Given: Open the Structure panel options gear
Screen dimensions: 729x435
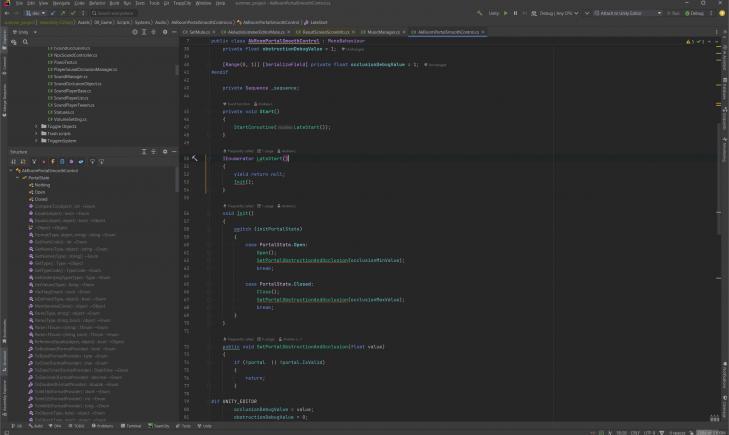Looking at the screenshot, I should (165, 152).
